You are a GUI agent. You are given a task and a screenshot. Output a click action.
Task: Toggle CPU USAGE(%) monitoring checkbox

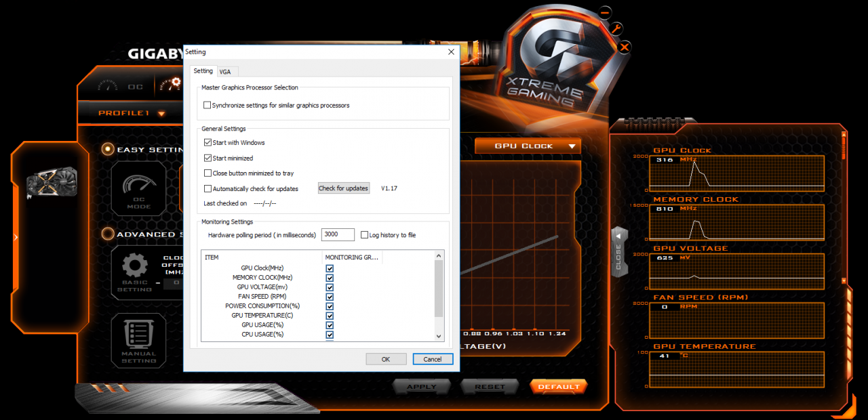[330, 335]
